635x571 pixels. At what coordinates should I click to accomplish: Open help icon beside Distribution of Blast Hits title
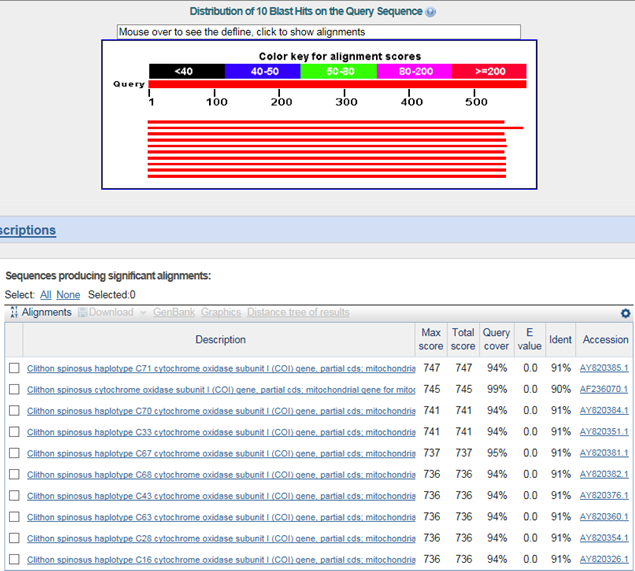[x=431, y=12]
